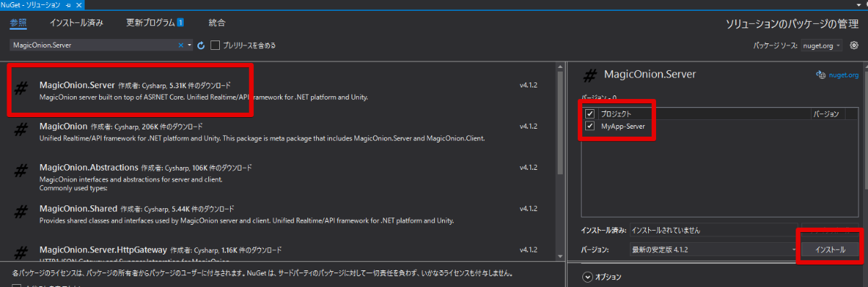Select the MagicOnion.Shared package title
The height and width of the screenshot is (287, 868).
click(77, 208)
